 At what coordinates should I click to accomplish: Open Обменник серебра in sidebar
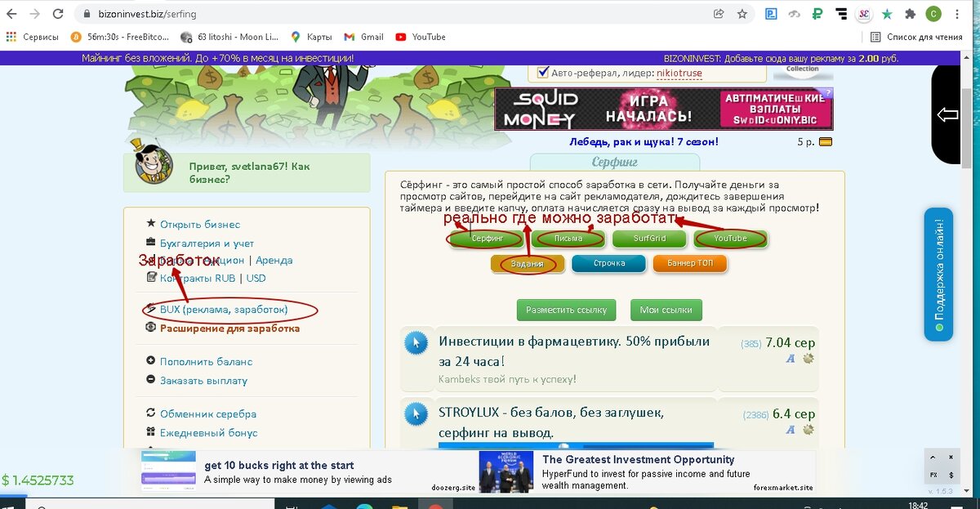[208, 413]
